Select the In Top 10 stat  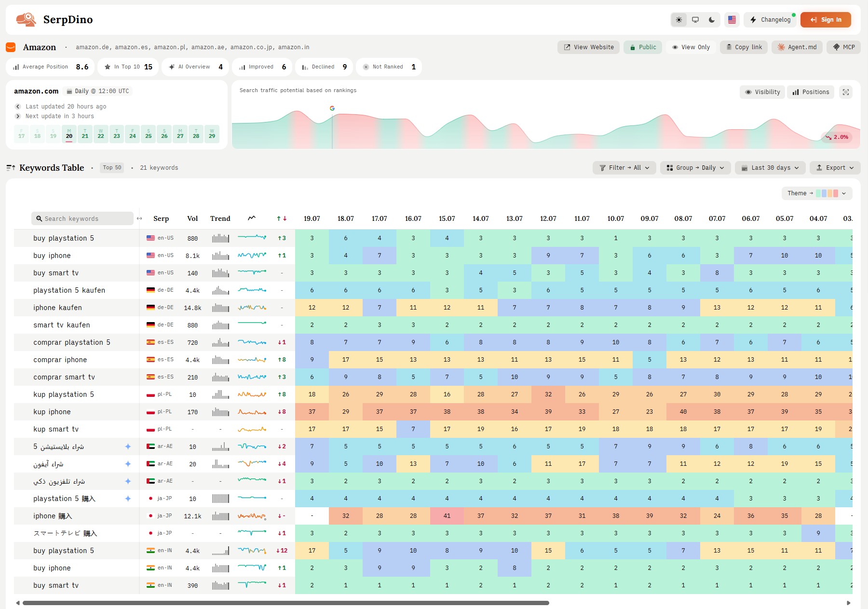tap(128, 67)
